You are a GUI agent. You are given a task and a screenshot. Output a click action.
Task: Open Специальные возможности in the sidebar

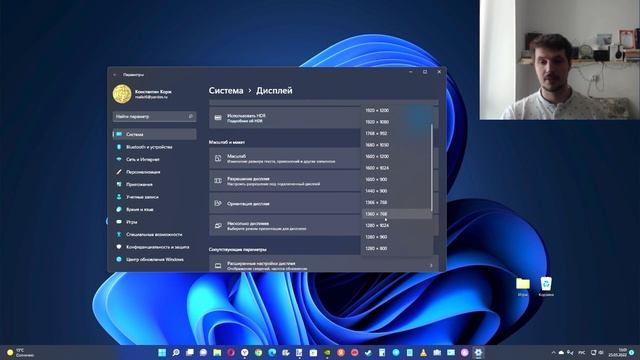(x=154, y=234)
